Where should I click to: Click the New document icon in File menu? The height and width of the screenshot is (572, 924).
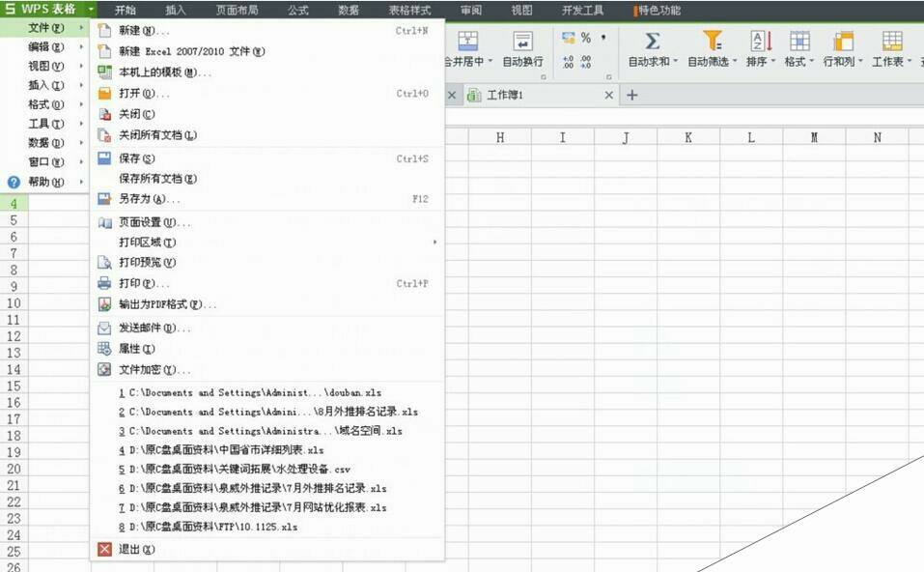point(104,30)
